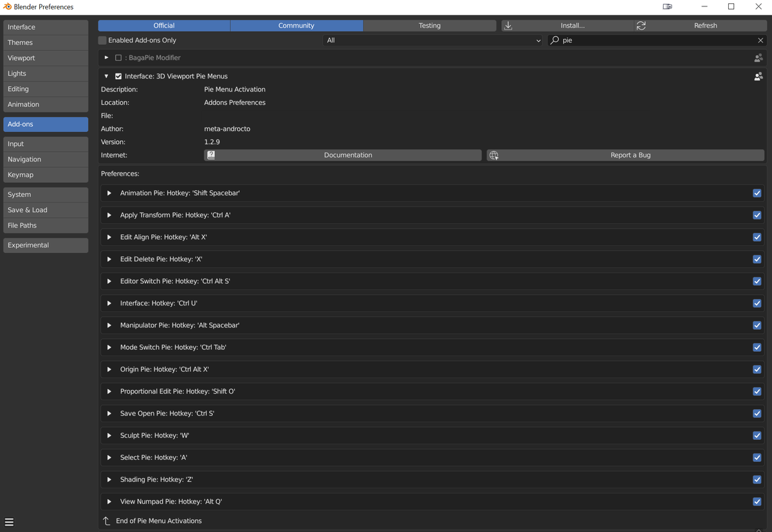Open the Navigation preferences section
The width and height of the screenshot is (772, 532).
(46, 159)
